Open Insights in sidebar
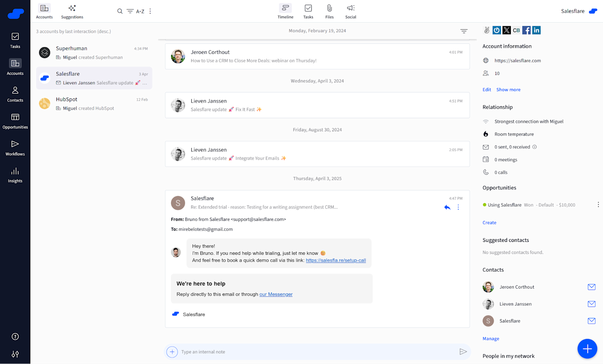603x364 pixels. tap(15, 175)
